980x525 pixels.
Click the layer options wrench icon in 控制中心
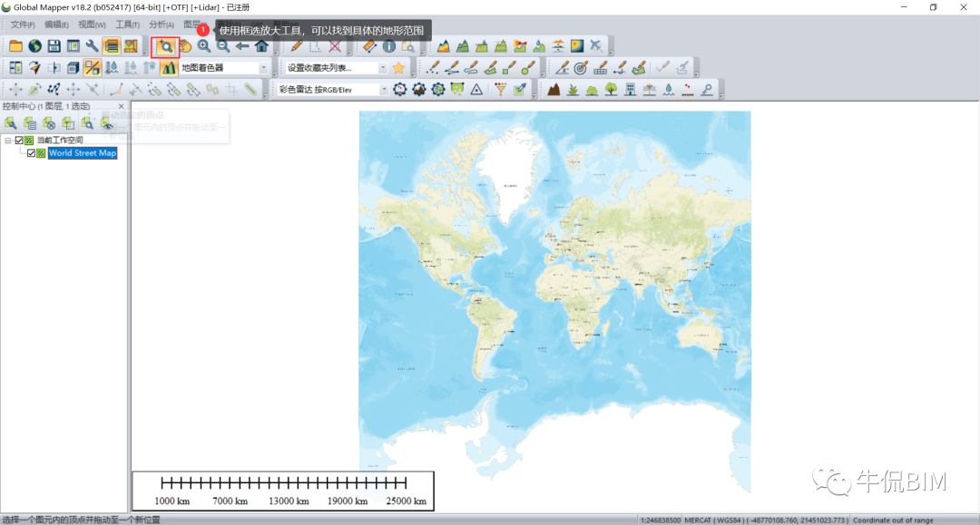coord(11,123)
